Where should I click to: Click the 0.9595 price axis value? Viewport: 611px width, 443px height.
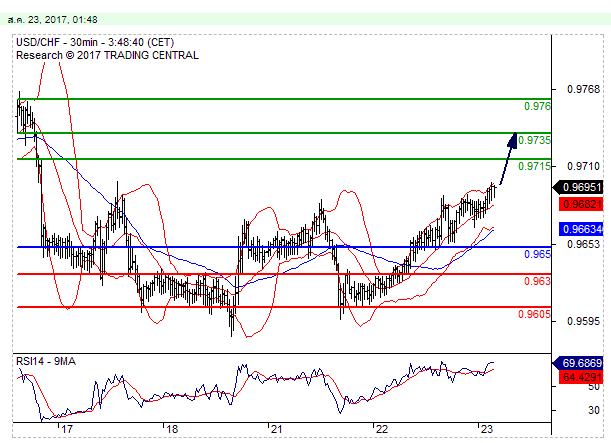point(583,321)
